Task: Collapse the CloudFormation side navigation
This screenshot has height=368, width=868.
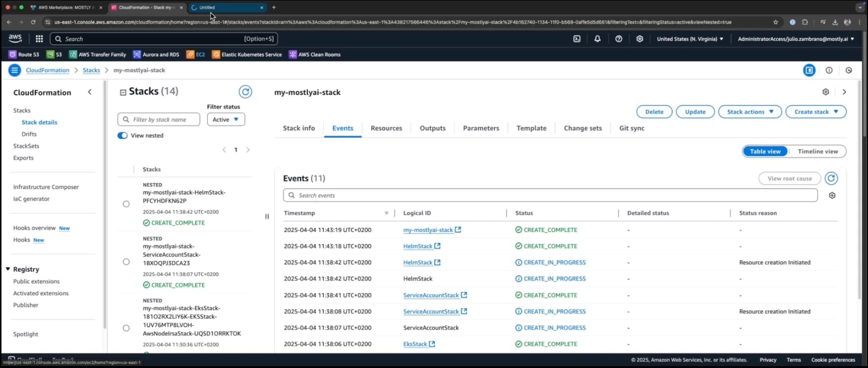Action: (89, 92)
